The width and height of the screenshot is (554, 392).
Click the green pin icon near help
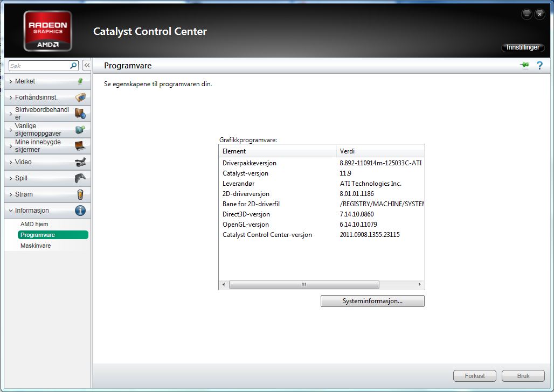pyautogui.click(x=524, y=65)
